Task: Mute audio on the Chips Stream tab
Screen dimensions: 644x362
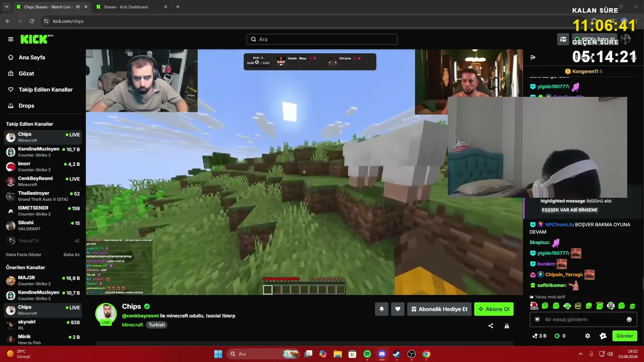Action: (x=77, y=7)
